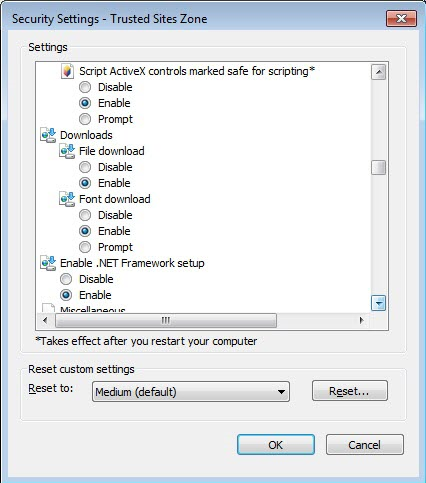Click the horizontal scroll right arrow
The image size is (426, 483).
(x=362, y=320)
